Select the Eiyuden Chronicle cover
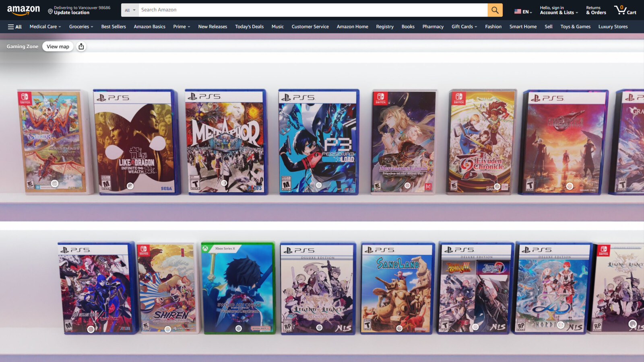The height and width of the screenshot is (362, 644). point(482,142)
